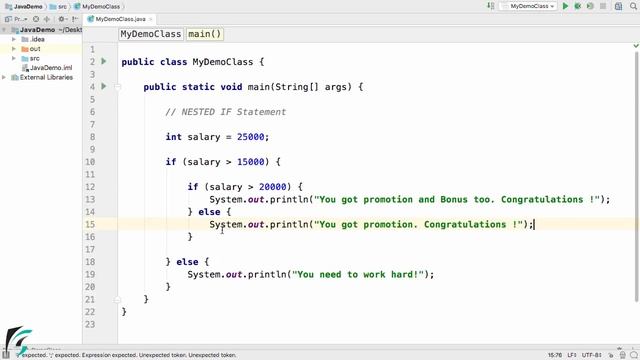Click the "public static void main" signature line
Screen dimensions: 640x360
pyautogui.click(x=253, y=87)
